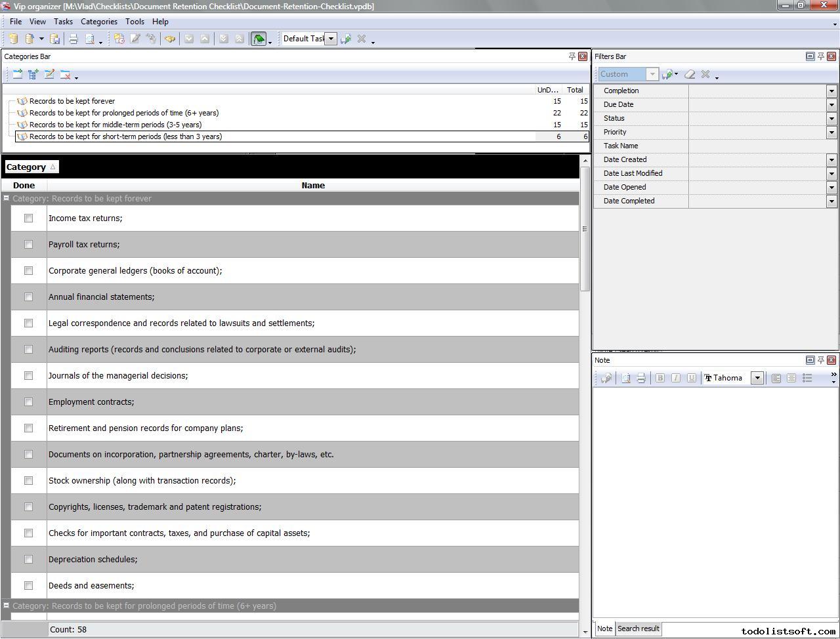This screenshot has height=639, width=840.
Task: Open the Categories menu
Action: coord(98,22)
